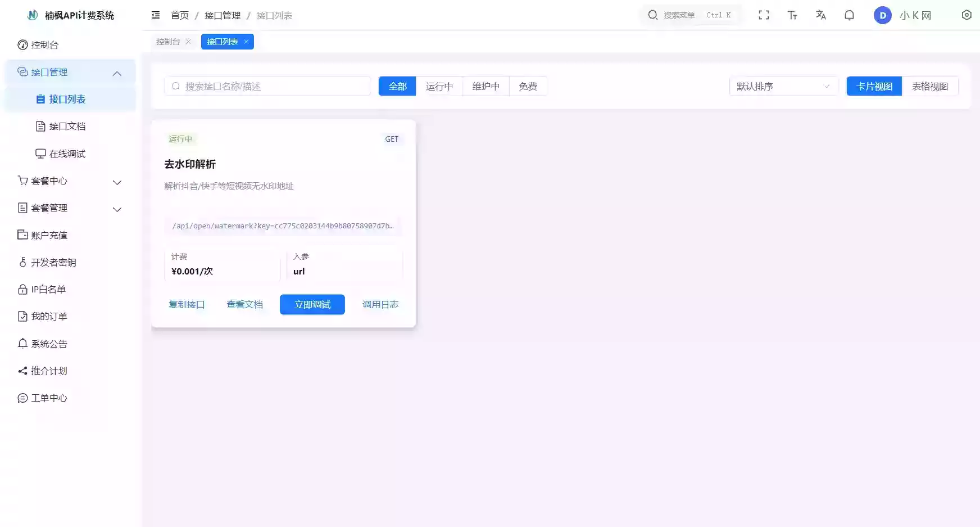Open the 账户充值 recharge icon
980x527 pixels.
[22, 235]
